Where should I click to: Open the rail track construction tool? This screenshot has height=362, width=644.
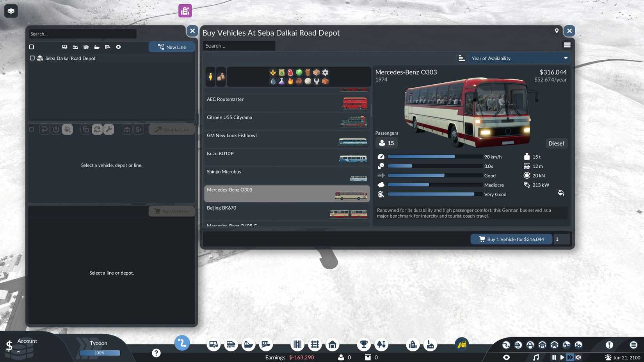coord(315,344)
